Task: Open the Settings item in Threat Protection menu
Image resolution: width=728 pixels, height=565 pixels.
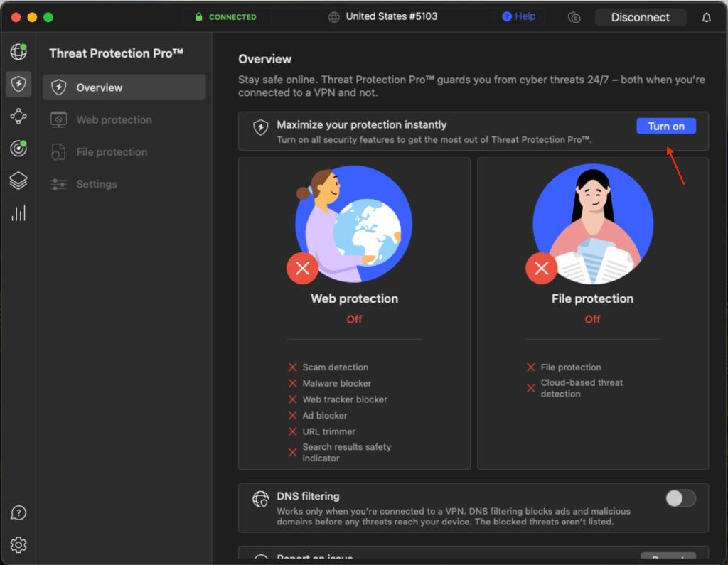Action: pyautogui.click(x=124, y=184)
